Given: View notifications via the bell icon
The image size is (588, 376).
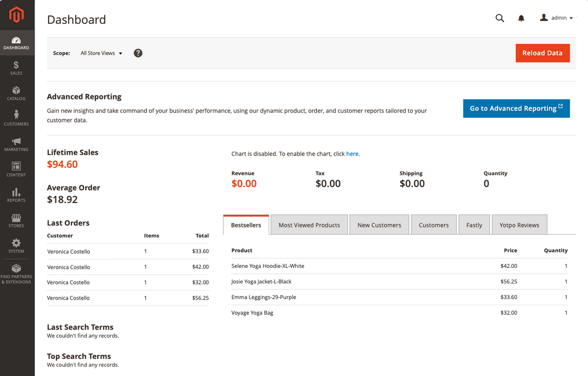Looking at the screenshot, I should click(x=521, y=18).
